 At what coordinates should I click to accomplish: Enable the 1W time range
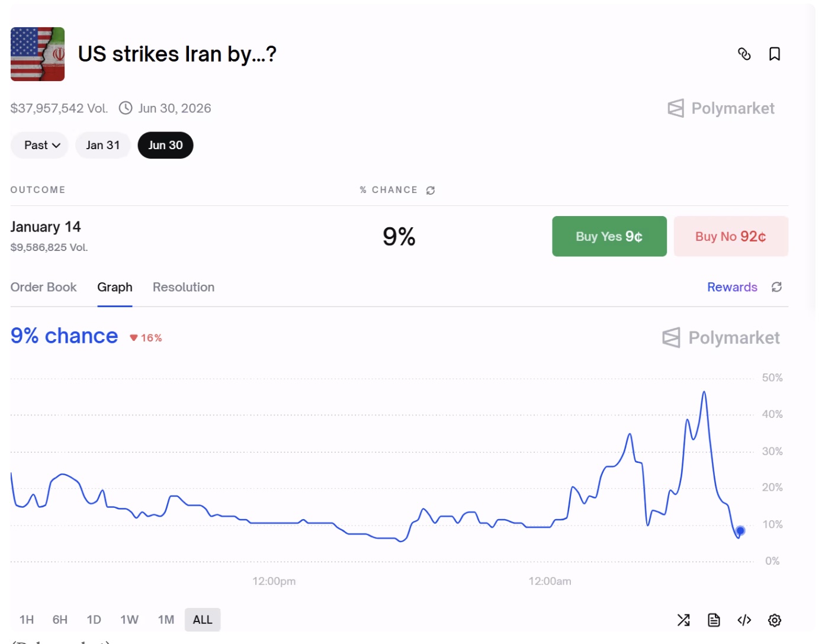point(129,619)
